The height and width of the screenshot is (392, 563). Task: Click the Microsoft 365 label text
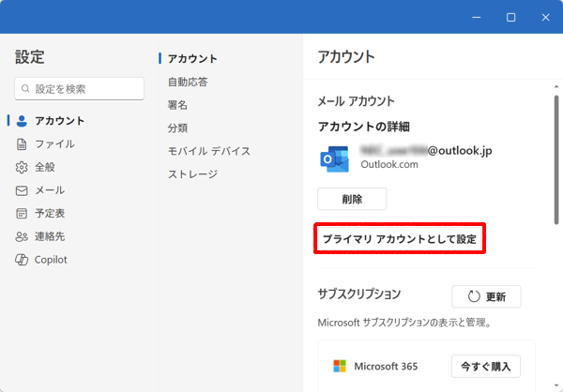tap(386, 366)
